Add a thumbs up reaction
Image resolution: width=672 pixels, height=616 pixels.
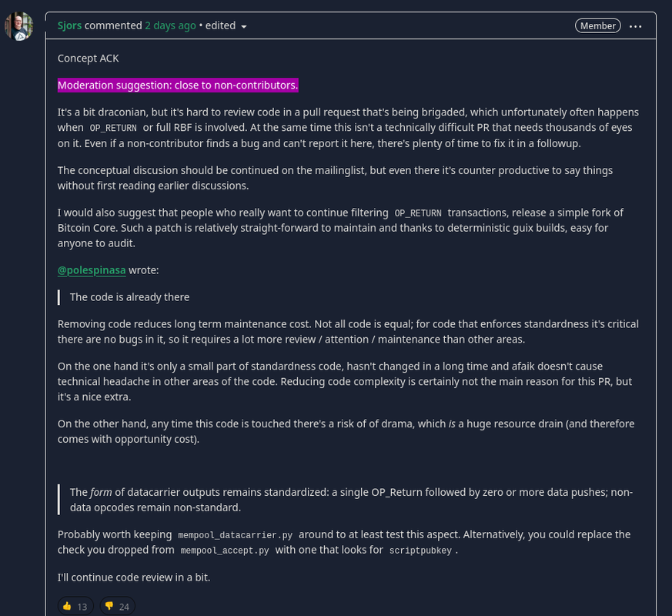(x=75, y=606)
